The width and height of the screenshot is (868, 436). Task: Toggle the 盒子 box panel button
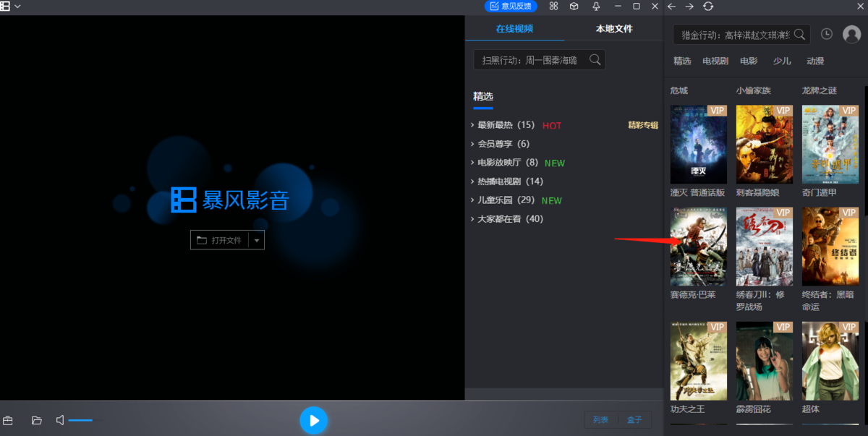(x=634, y=419)
